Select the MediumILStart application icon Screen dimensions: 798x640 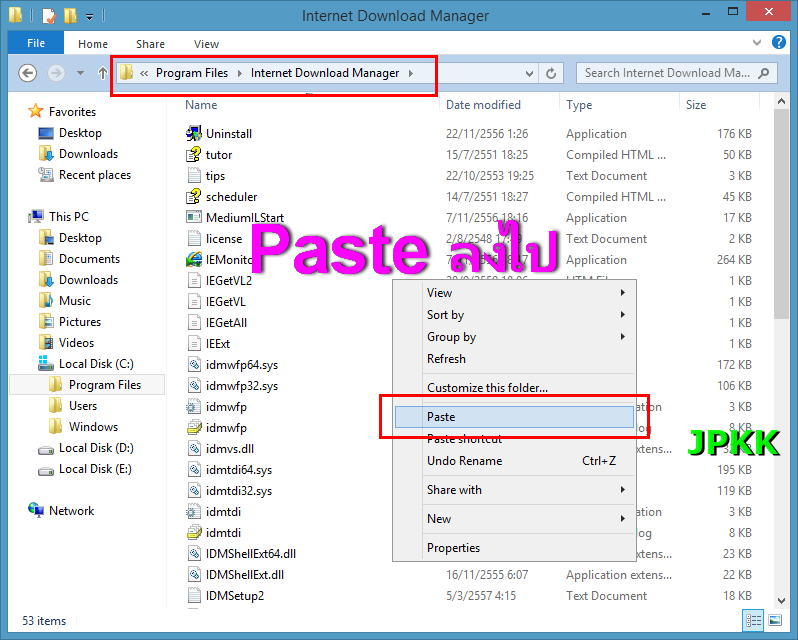193,217
